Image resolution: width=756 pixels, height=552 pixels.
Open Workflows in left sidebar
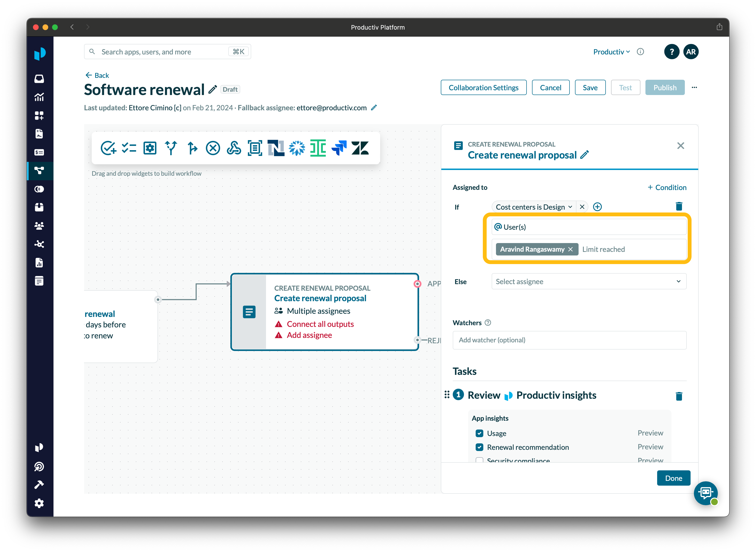pos(39,171)
